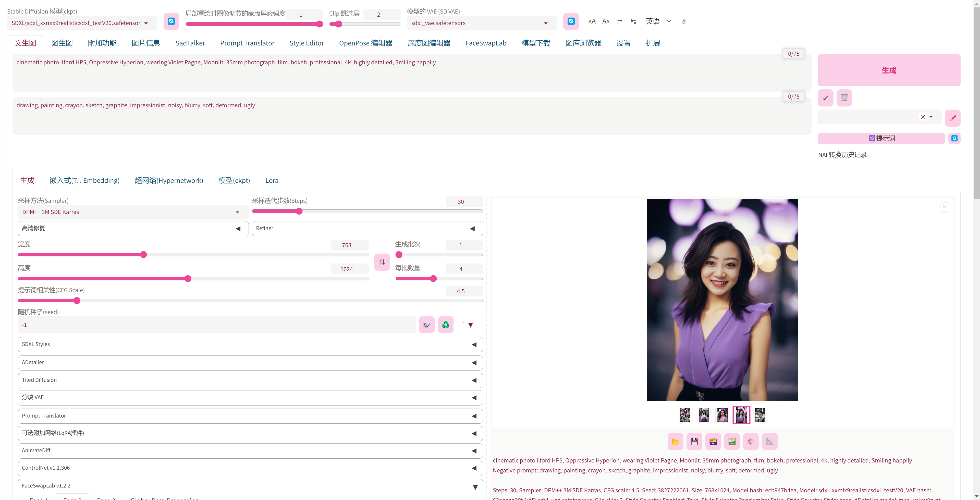
Task: Click the swap width and height icon
Action: (x=382, y=262)
